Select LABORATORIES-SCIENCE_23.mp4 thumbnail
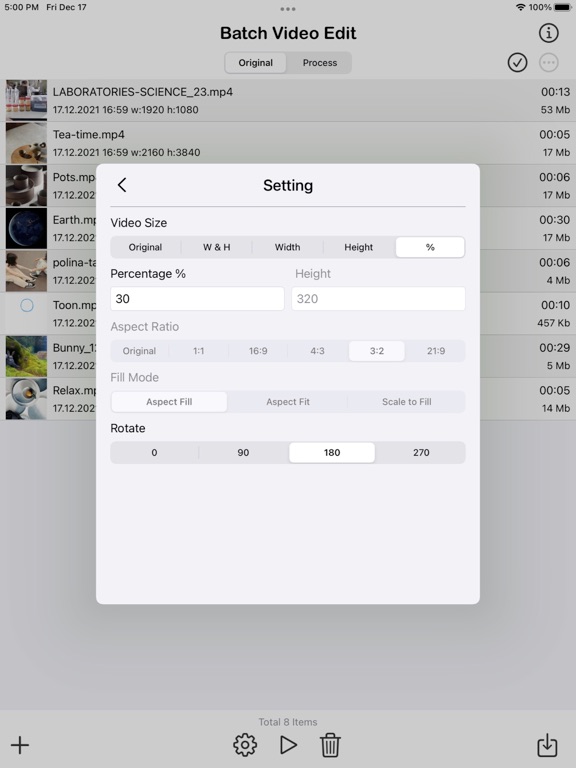Viewport: 576px width, 768px height. click(x=26, y=100)
